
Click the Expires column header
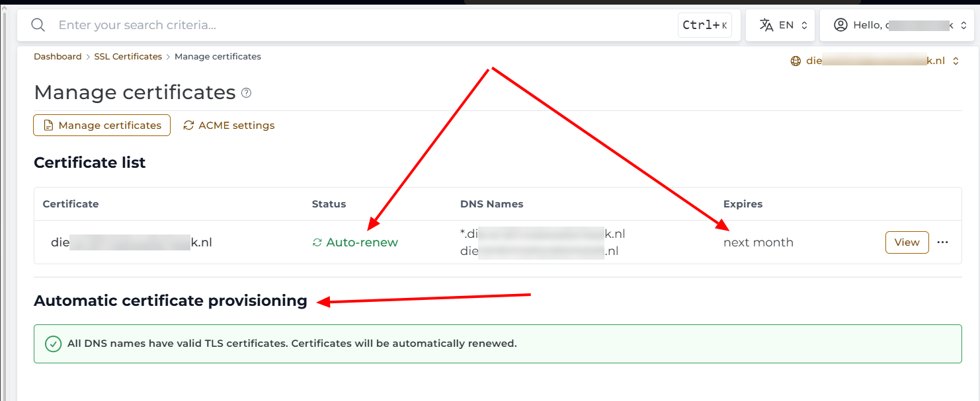click(x=743, y=204)
